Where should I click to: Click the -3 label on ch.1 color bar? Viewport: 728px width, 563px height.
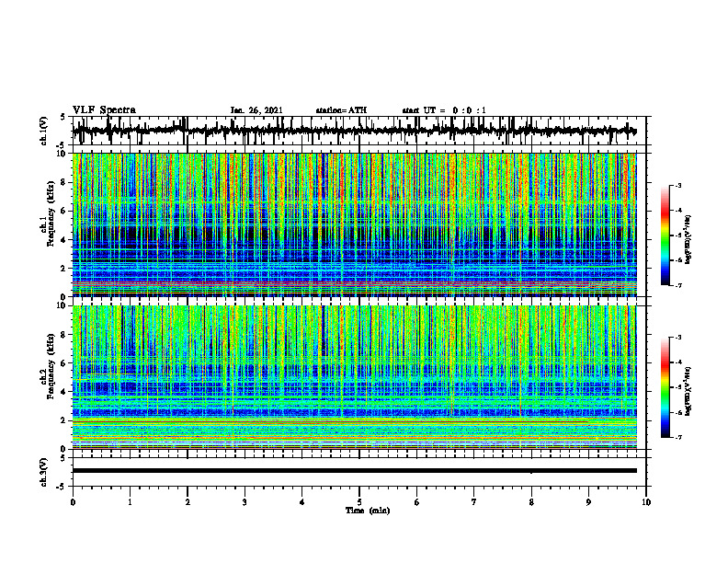pyautogui.click(x=678, y=185)
